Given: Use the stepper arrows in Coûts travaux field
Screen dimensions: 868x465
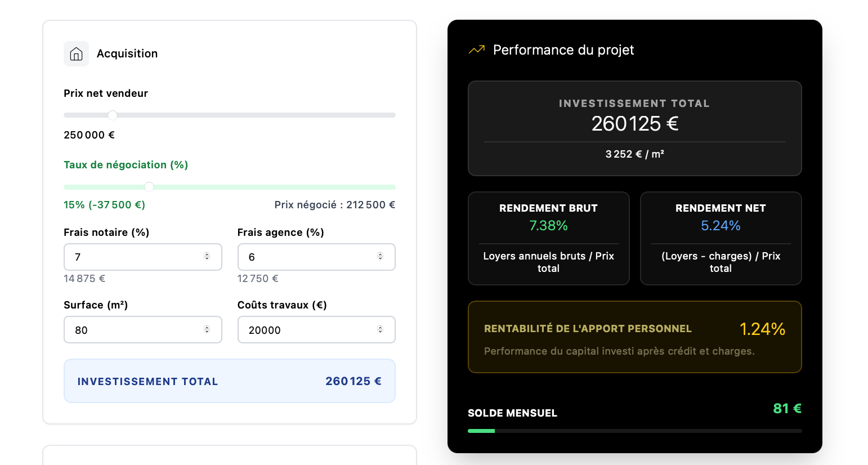Looking at the screenshot, I should coord(380,330).
